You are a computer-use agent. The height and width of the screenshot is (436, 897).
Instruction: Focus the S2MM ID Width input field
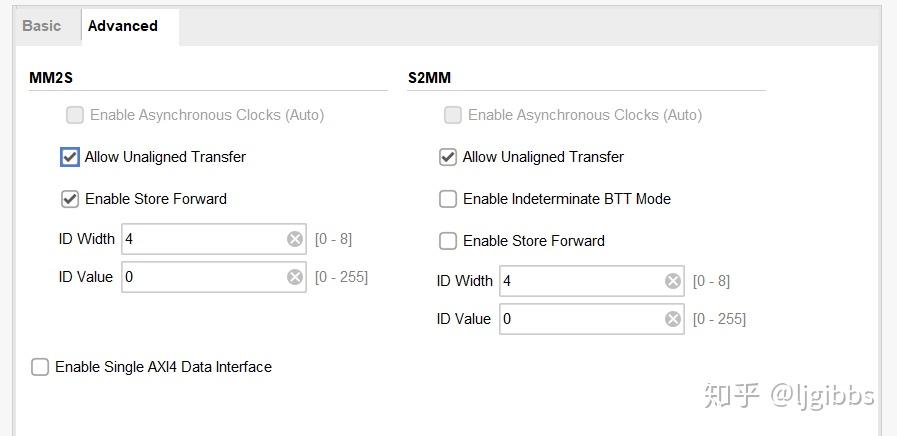(x=581, y=281)
